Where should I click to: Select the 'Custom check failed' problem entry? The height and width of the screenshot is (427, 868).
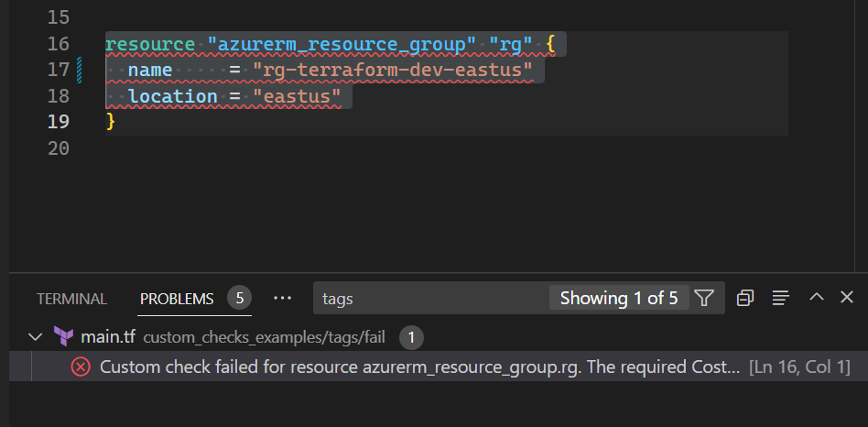tap(439, 367)
